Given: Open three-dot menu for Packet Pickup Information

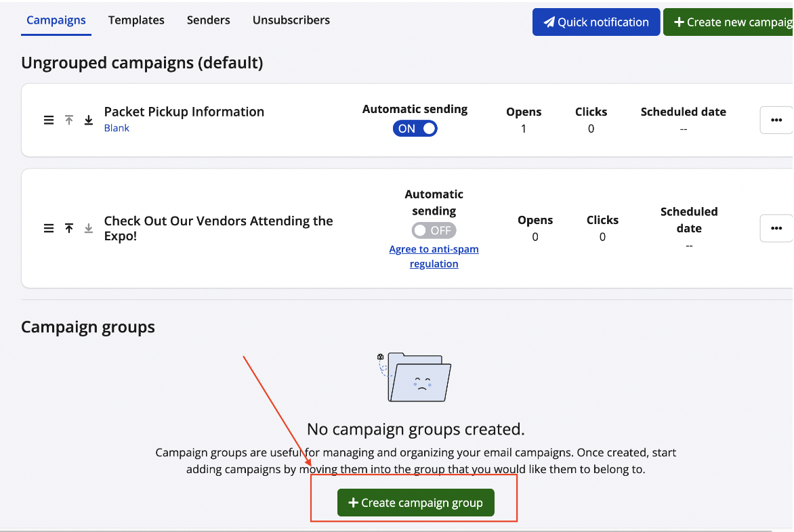Looking at the screenshot, I should (776, 120).
